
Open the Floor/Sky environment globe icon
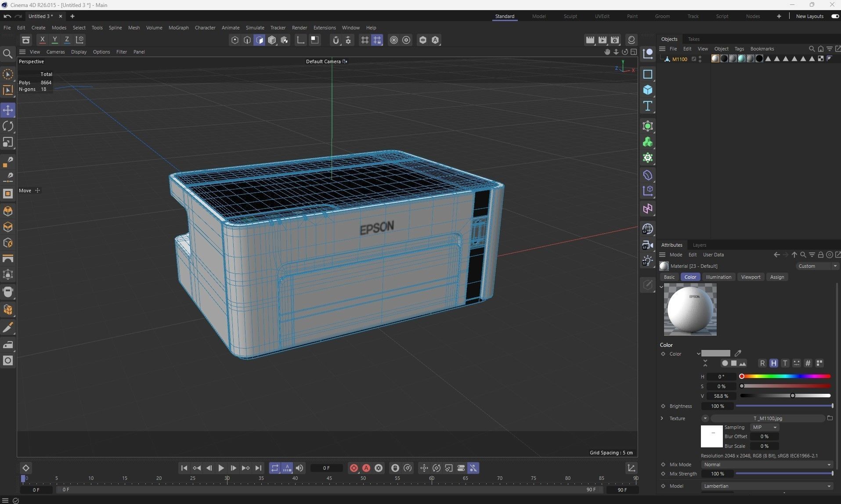[648, 229]
